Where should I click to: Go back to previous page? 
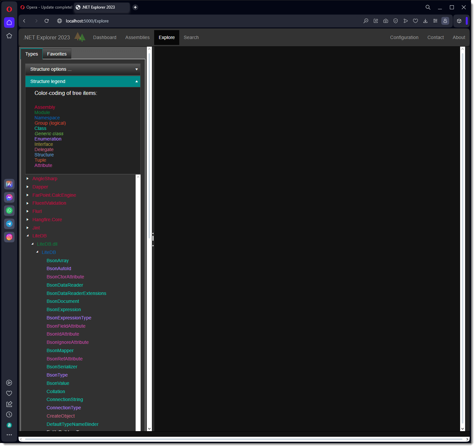pos(24,21)
